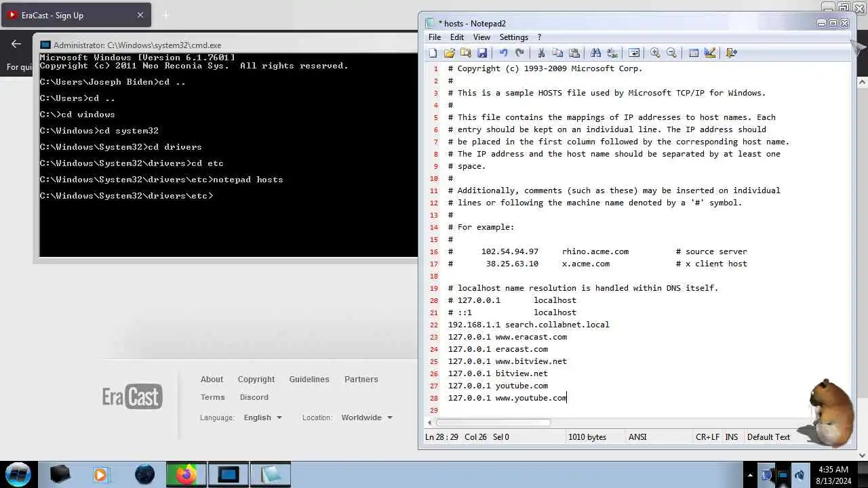Click the media player icon on the taskbar
The image size is (868, 488).
click(101, 474)
